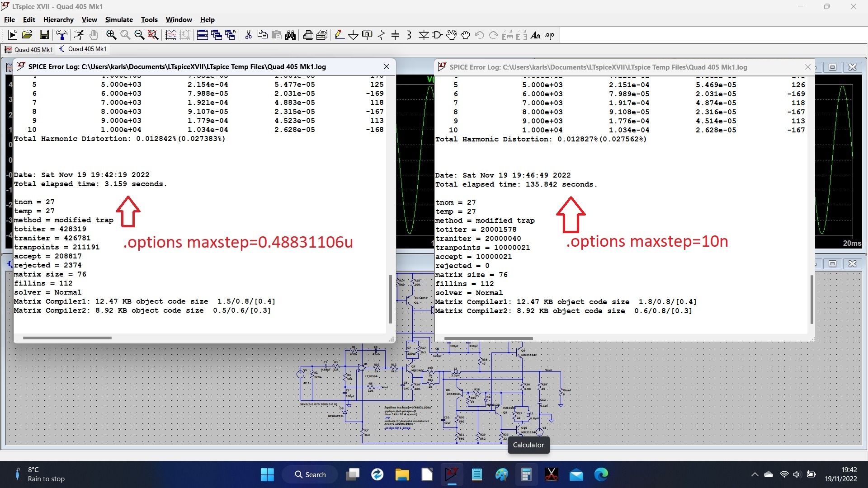This screenshot has width=868, height=488.
Task: Open the Paint taskbar icon
Action: click(x=501, y=474)
